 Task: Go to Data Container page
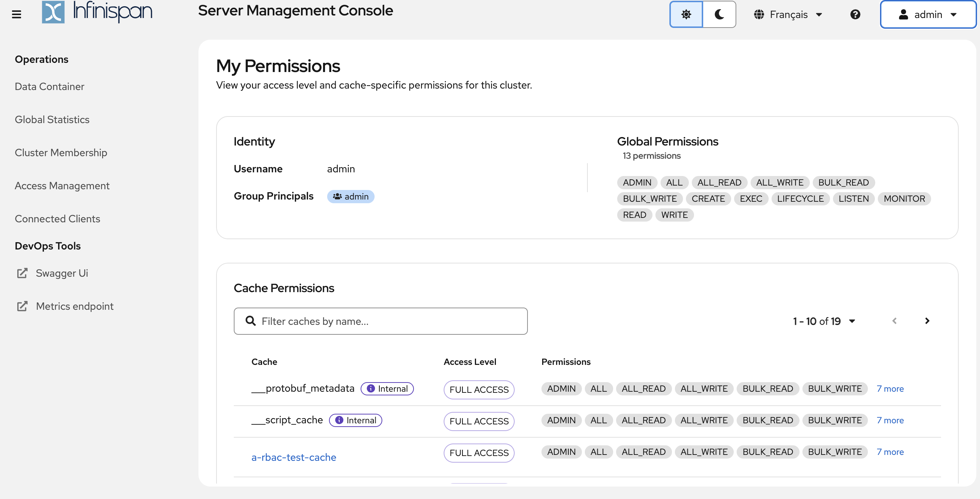(50, 86)
